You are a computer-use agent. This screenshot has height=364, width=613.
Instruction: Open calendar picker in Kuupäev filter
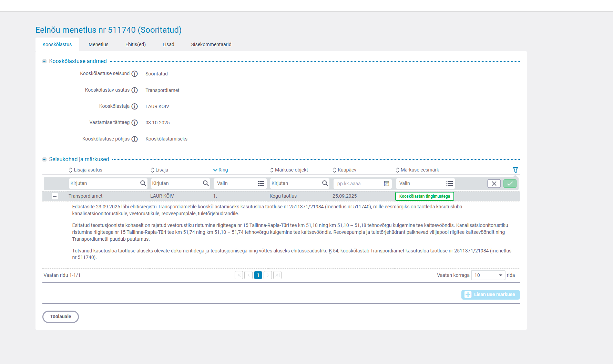tap(387, 184)
